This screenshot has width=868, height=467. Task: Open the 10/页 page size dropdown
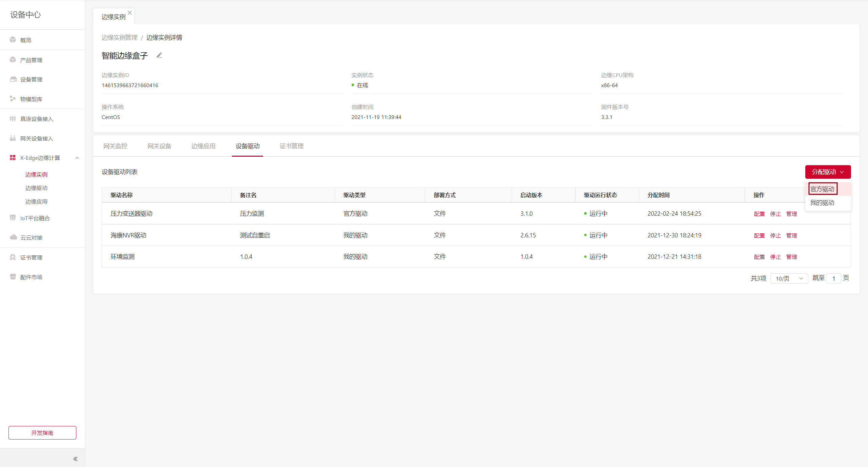(x=789, y=278)
